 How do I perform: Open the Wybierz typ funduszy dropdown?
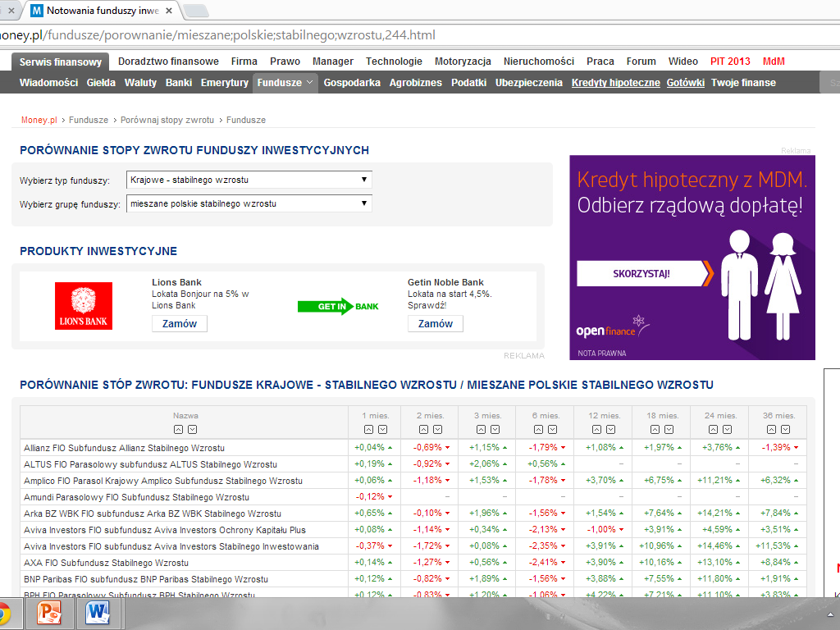pyautogui.click(x=249, y=180)
